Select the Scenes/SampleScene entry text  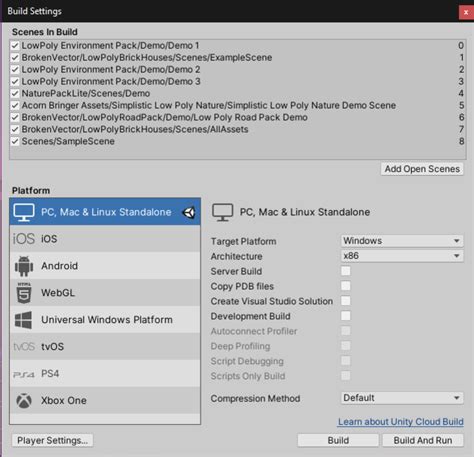(x=68, y=141)
